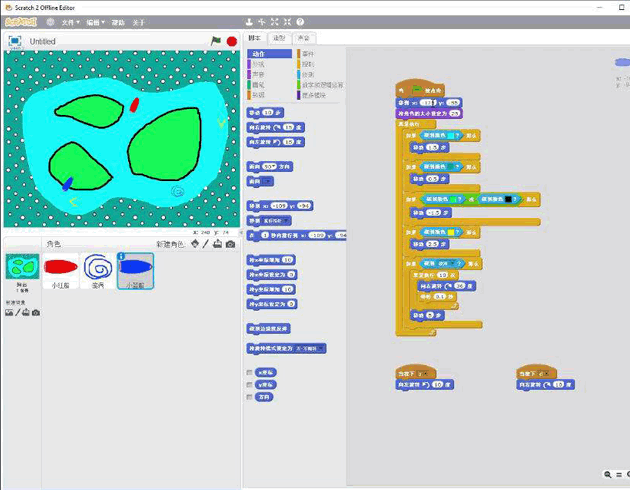Choose new sprite from library icon
The image size is (630, 490).
195,243
